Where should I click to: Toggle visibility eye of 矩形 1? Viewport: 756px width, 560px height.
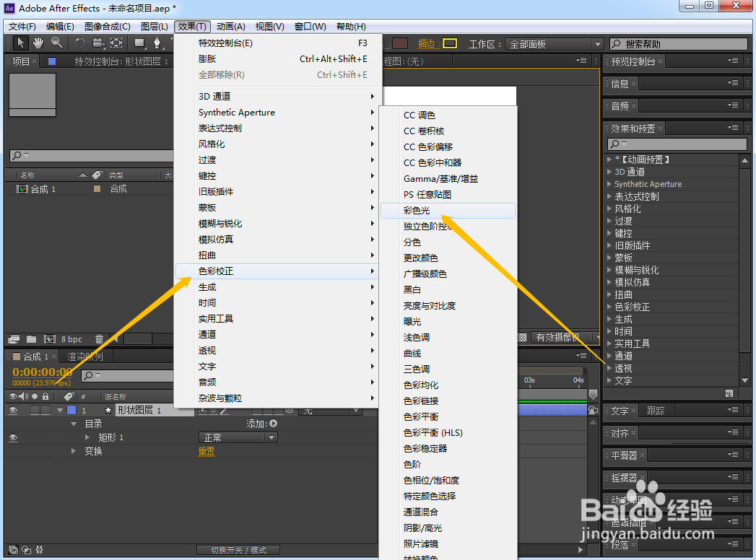pyautogui.click(x=13, y=437)
